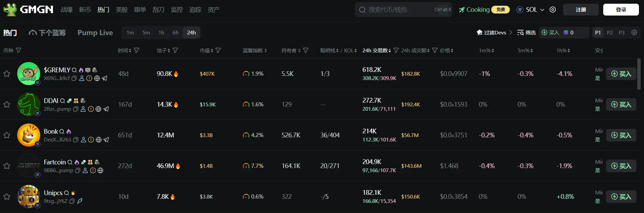Open filter for 时间 column
Viewport: 644px width, 213px height.
tap(137, 50)
